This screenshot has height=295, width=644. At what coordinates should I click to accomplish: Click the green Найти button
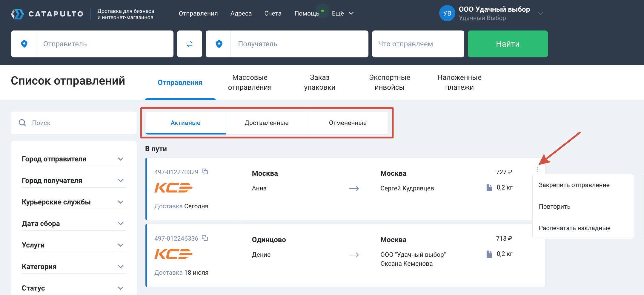(x=508, y=44)
